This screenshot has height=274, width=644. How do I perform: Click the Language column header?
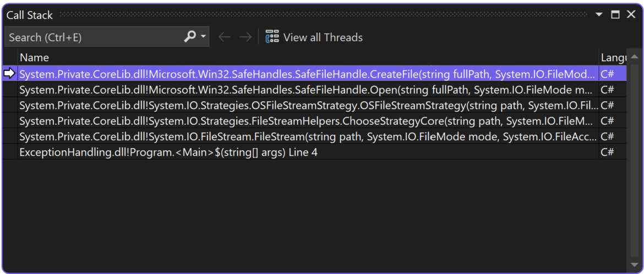612,57
